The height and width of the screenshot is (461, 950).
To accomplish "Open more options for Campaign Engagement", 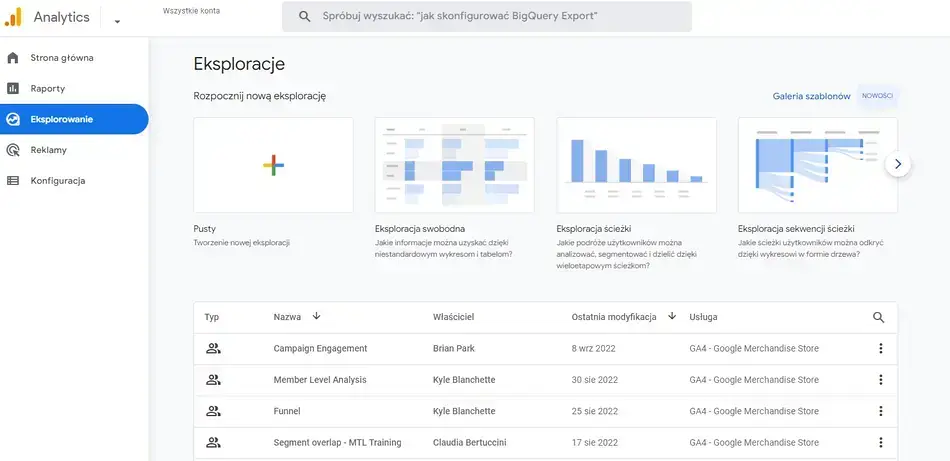I will 881,349.
